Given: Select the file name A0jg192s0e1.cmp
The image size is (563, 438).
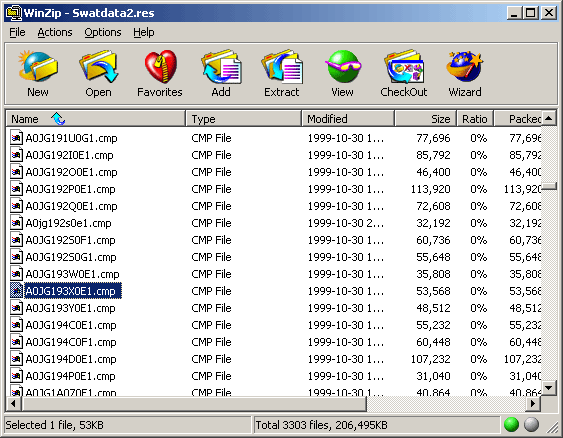Looking at the screenshot, I should (68, 223).
